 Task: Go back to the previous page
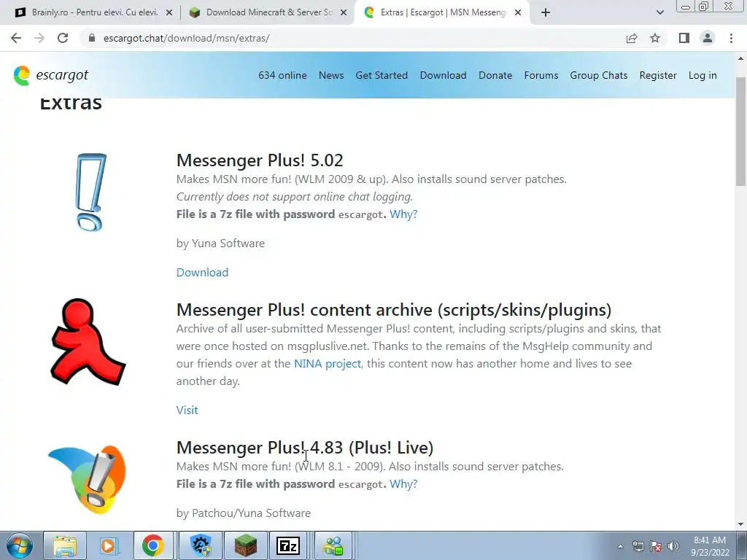(16, 38)
